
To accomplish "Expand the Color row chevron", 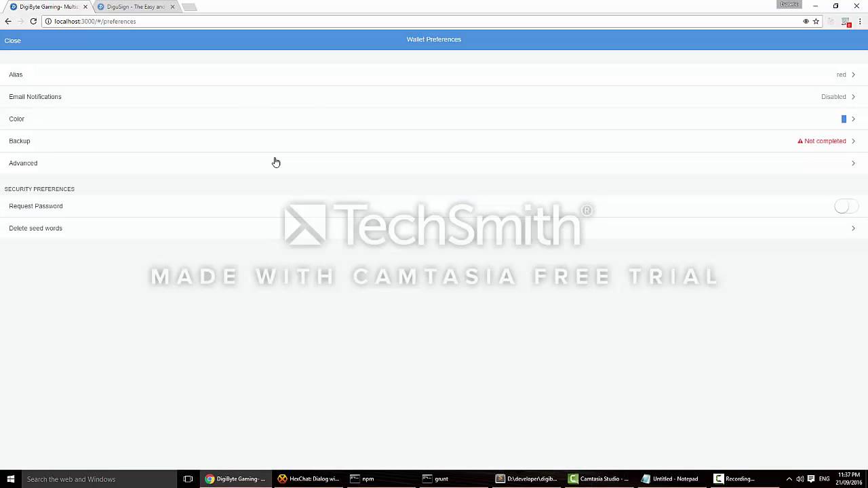I will (x=853, y=119).
